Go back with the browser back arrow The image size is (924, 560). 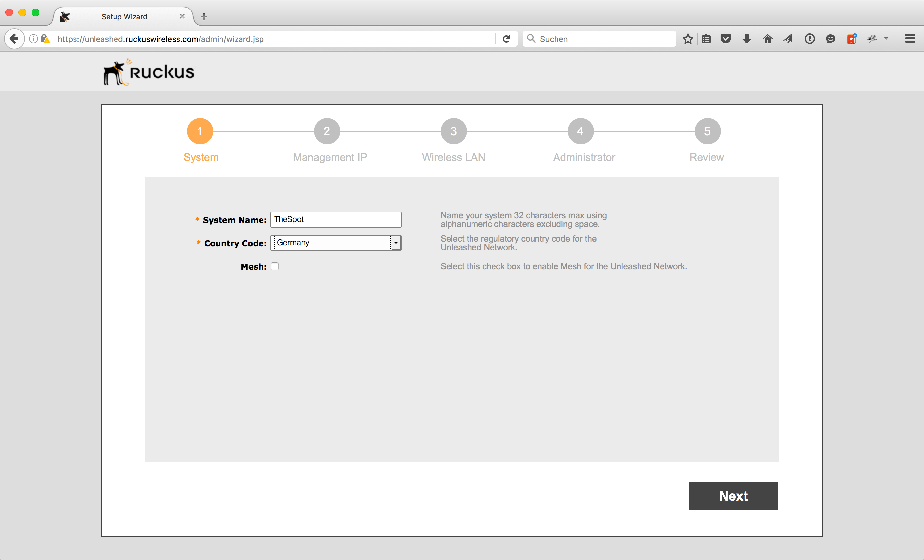coord(14,39)
